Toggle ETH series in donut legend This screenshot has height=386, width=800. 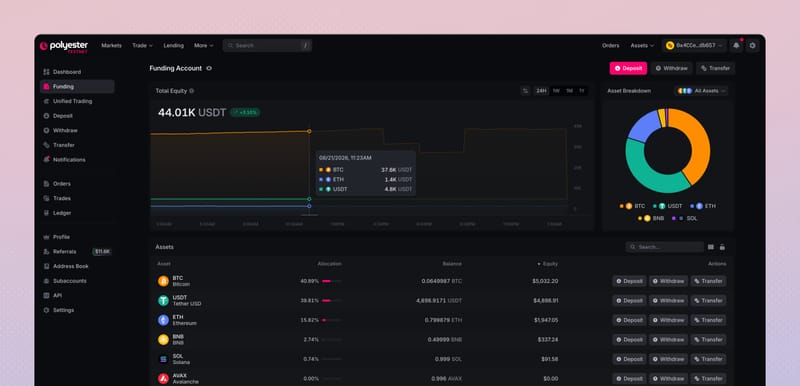pyautogui.click(x=703, y=206)
